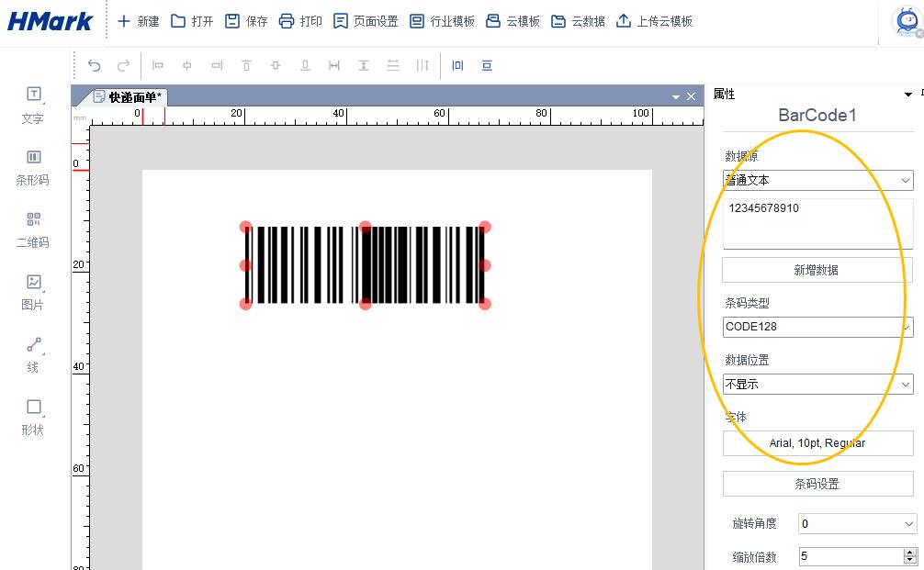
Task: Click 新建 to create new label
Action: [138, 21]
